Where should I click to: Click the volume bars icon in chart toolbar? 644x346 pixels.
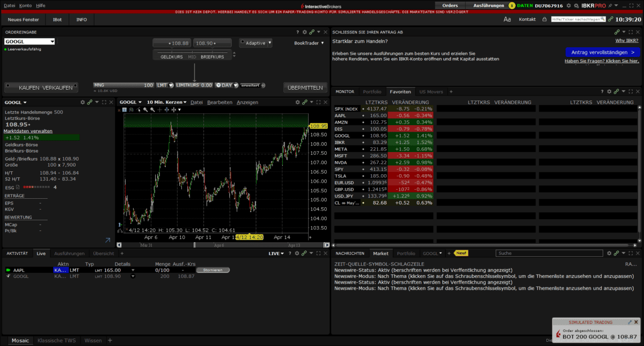click(131, 110)
